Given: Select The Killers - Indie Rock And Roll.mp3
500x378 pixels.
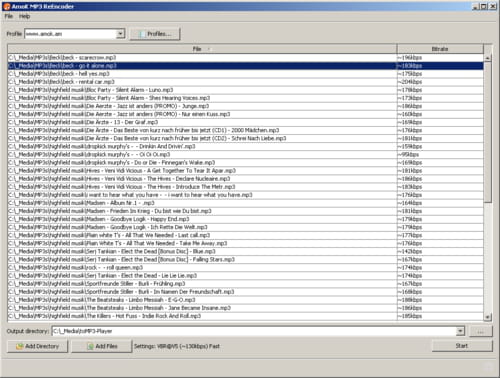Looking at the screenshot, I should (x=245, y=316).
